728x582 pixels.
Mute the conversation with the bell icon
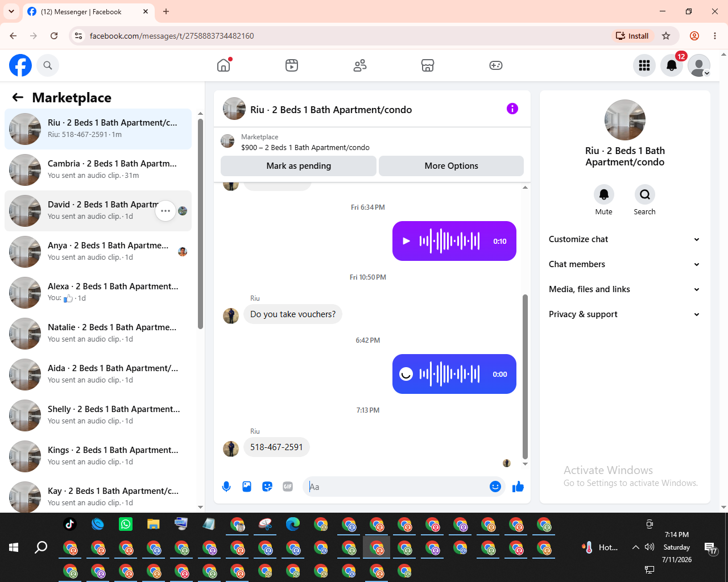coord(604,194)
